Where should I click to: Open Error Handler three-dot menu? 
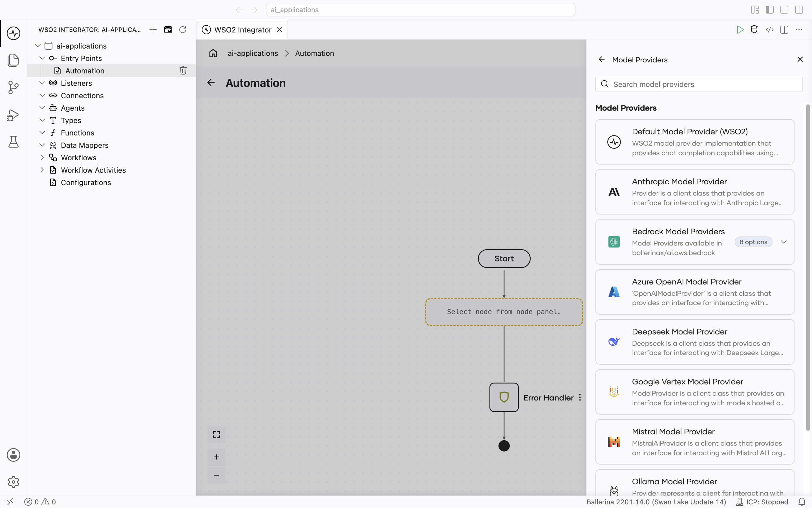pos(580,397)
